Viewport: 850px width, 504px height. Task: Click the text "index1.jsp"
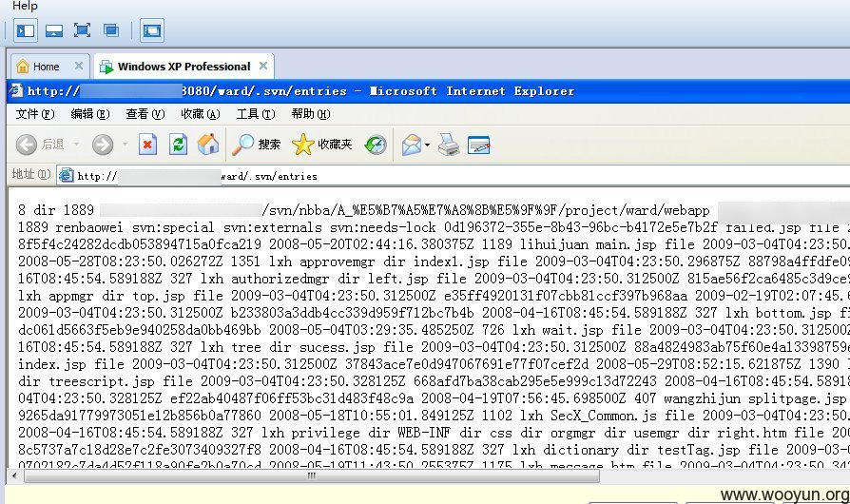pos(451,262)
